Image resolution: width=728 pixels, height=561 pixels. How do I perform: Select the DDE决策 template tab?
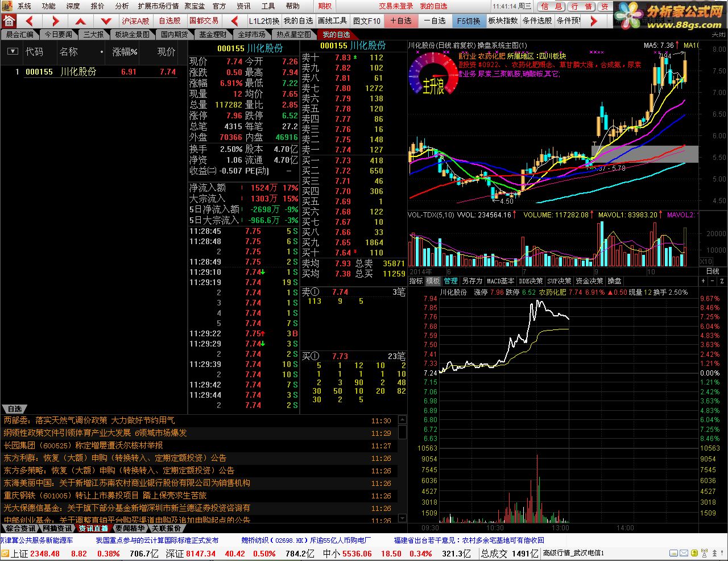pyautogui.click(x=531, y=281)
